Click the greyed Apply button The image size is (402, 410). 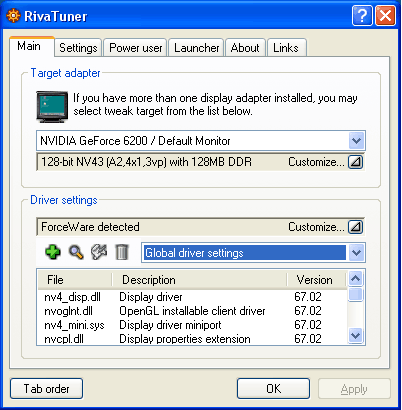pos(354,389)
